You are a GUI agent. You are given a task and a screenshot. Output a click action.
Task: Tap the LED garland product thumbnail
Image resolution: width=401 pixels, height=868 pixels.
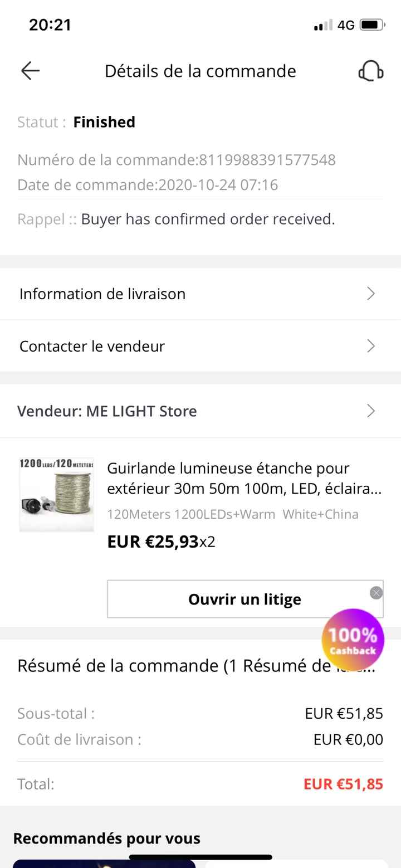[x=56, y=494]
